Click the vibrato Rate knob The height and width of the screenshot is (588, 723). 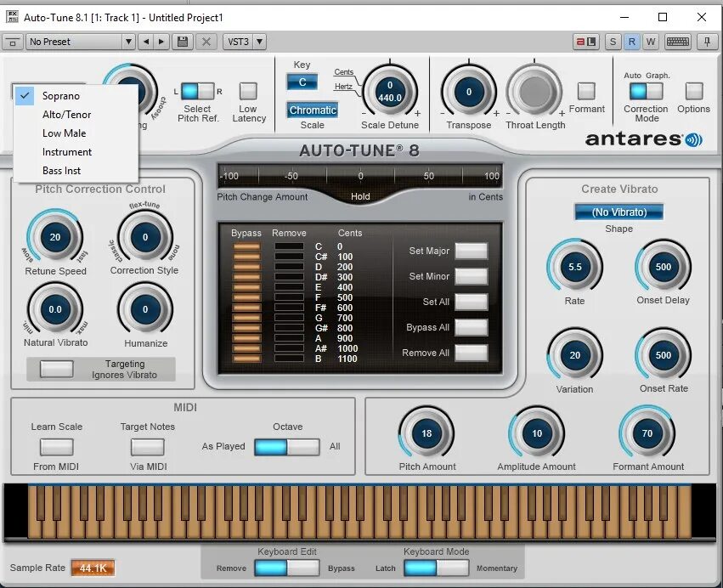click(x=574, y=267)
